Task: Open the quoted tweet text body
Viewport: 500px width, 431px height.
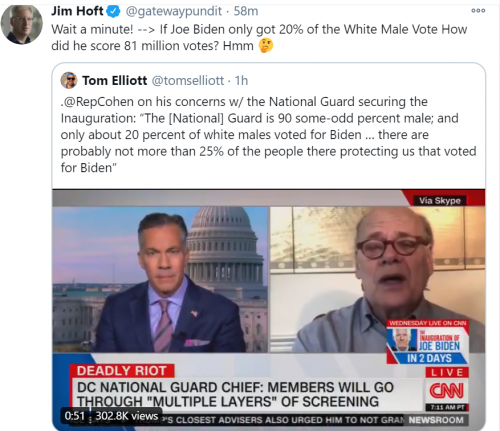Action: click(x=268, y=135)
